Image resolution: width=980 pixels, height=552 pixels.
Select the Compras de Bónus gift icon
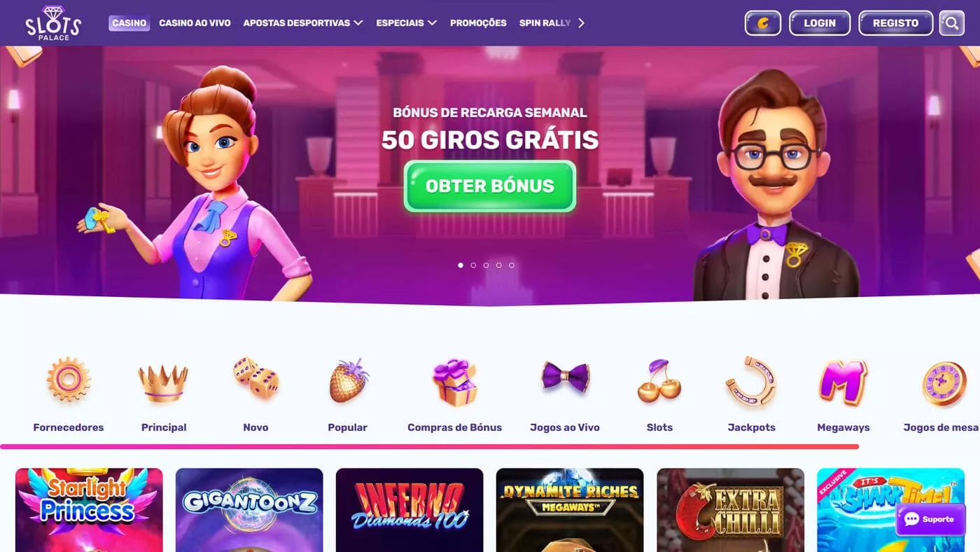(454, 382)
